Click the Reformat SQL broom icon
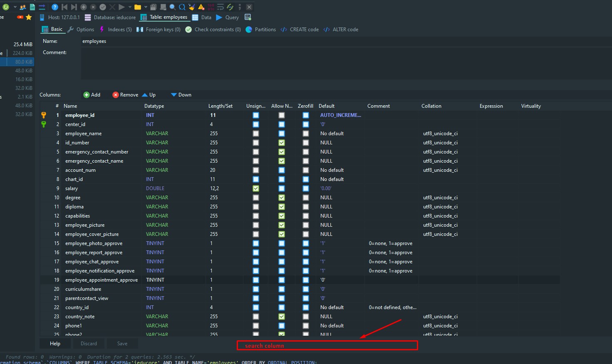612x364 pixels. 192,7
